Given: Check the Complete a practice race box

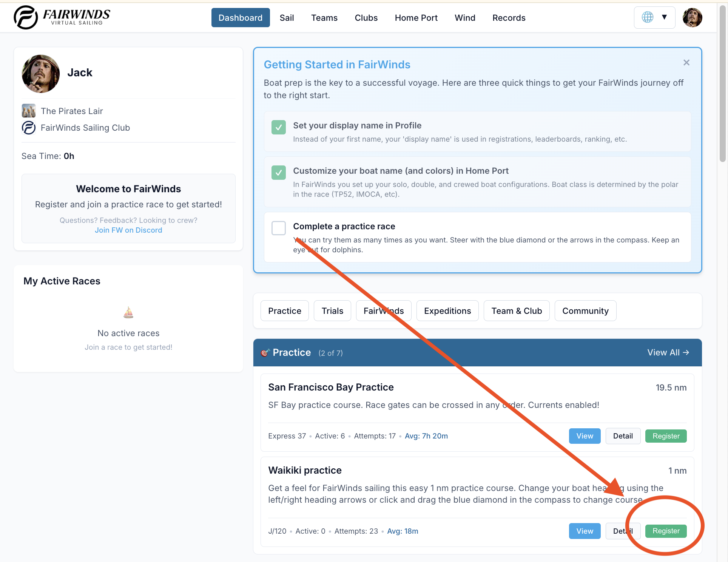Looking at the screenshot, I should [279, 228].
